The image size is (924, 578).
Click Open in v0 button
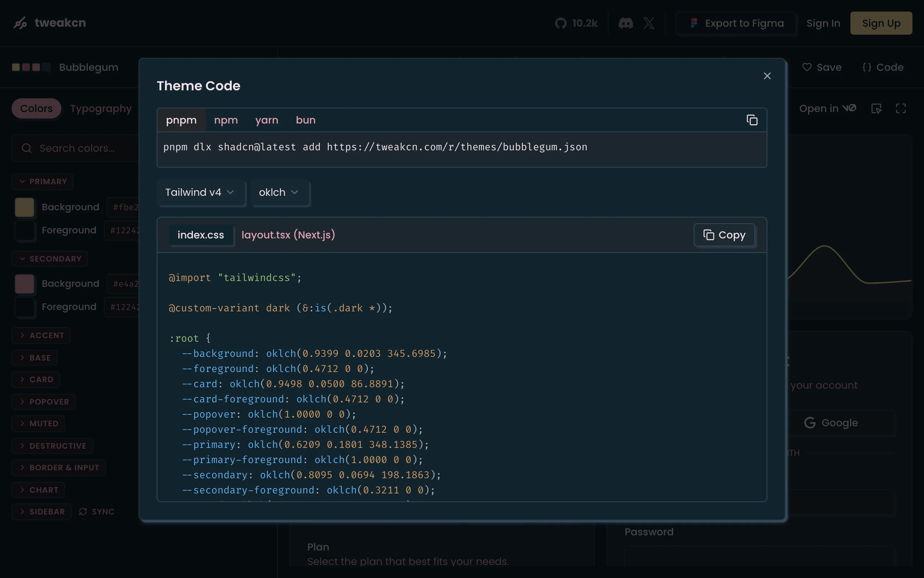pos(828,109)
